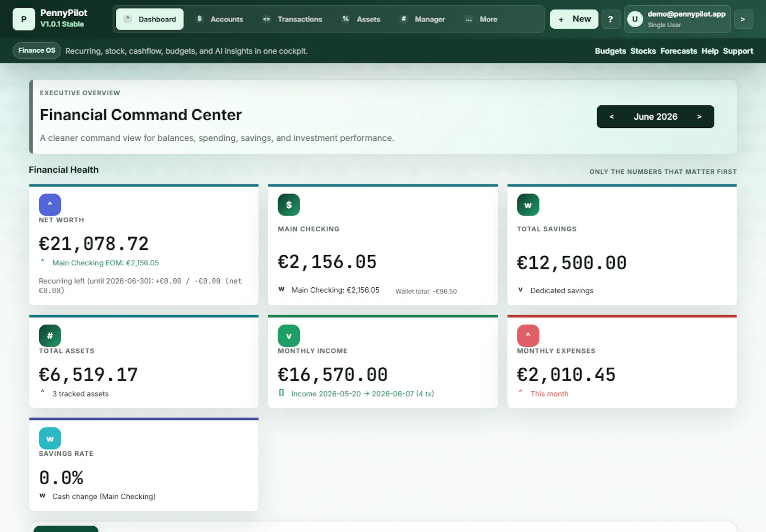Click the Financial Command Center heading
The width and height of the screenshot is (766, 532).
pyautogui.click(x=141, y=115)
